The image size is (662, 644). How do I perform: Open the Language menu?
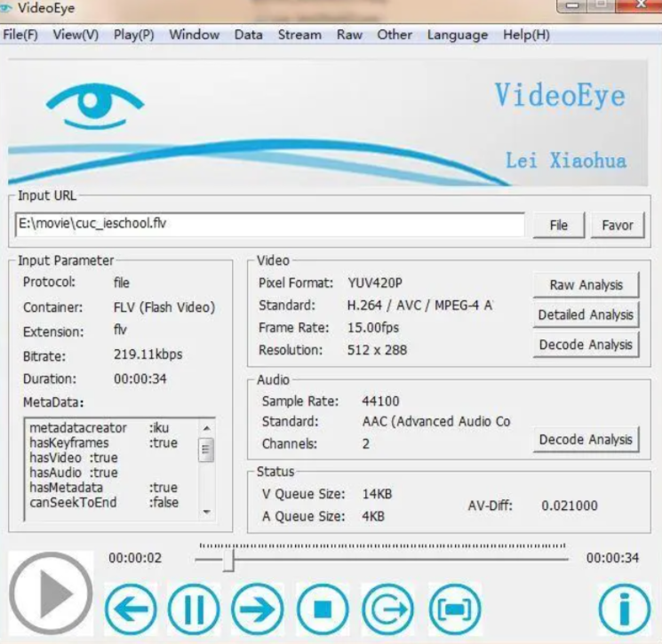457,35
